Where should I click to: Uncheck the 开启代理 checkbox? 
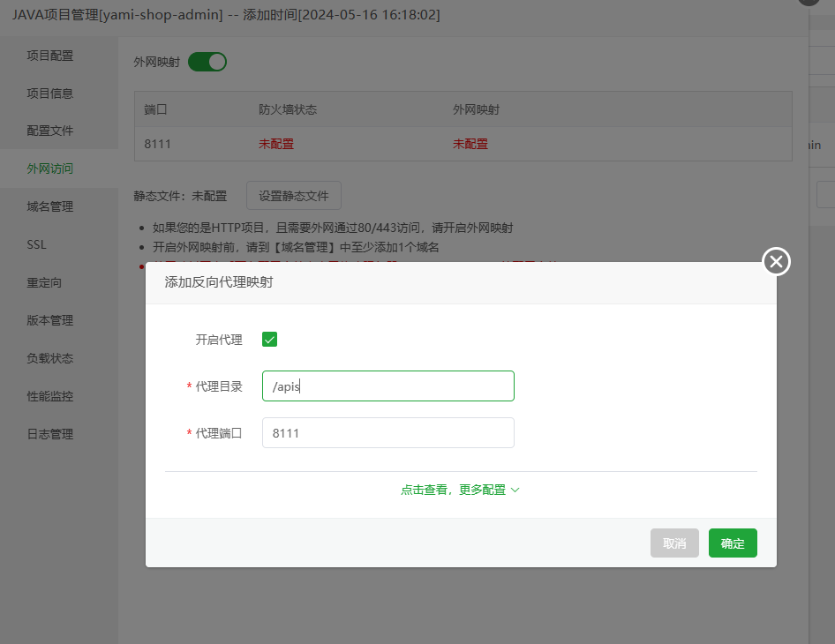[x=269, y=339]
